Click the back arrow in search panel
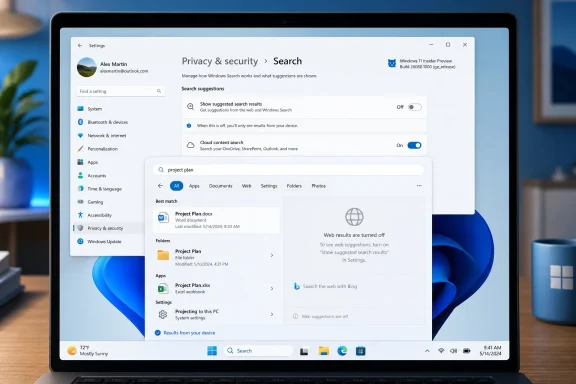576x384 pixels. tap(160, 186)
